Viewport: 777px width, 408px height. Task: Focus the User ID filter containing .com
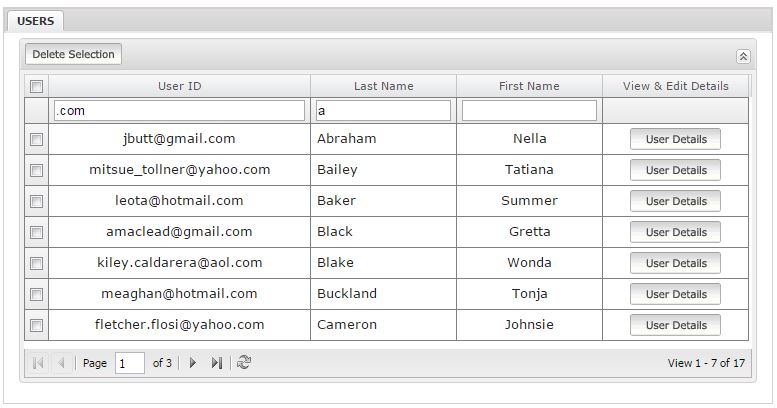pos(179,111)
